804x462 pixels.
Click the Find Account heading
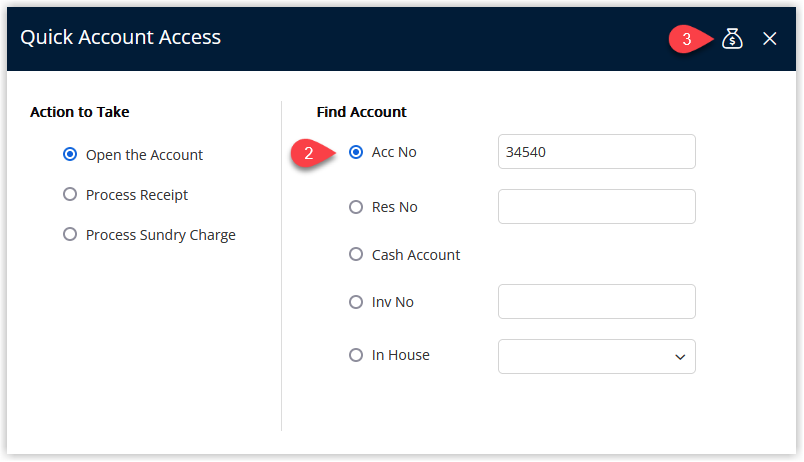point(361,112)
